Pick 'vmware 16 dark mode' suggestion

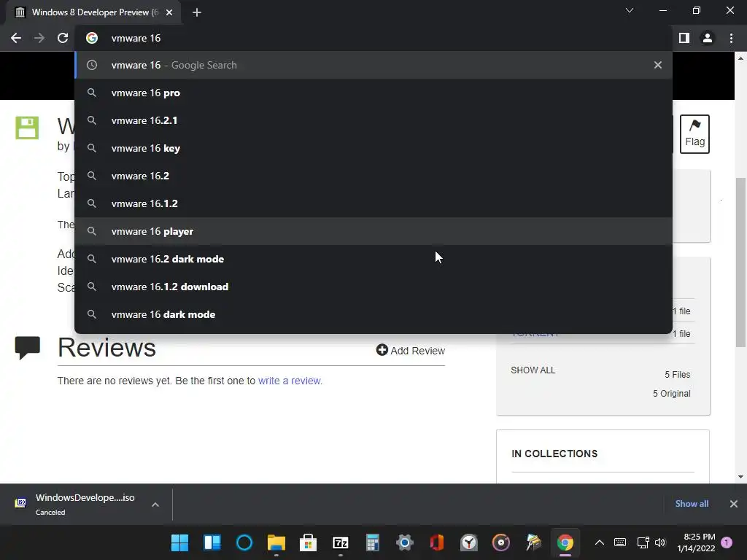pyautogui.click(x=373, y=314)
